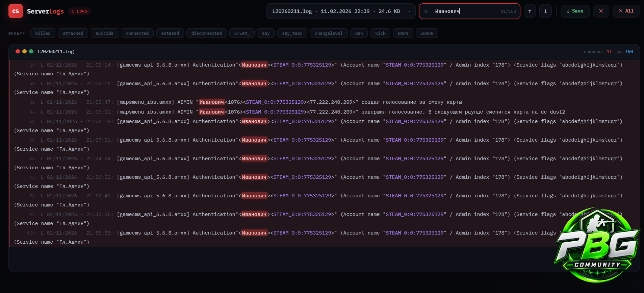Click the 11/150 counter in search box
644x293 pixels.
[x=508, y=11]
